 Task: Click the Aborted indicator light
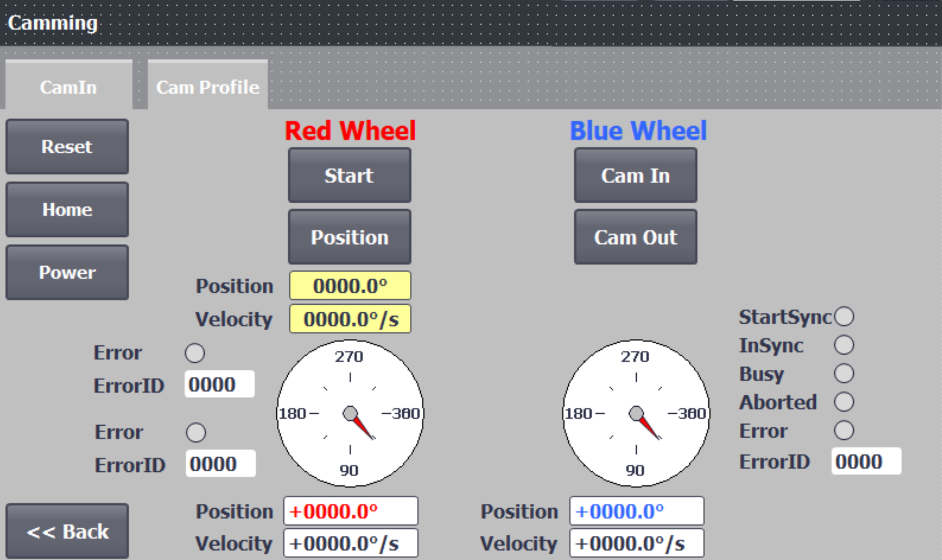click(844, 402)
